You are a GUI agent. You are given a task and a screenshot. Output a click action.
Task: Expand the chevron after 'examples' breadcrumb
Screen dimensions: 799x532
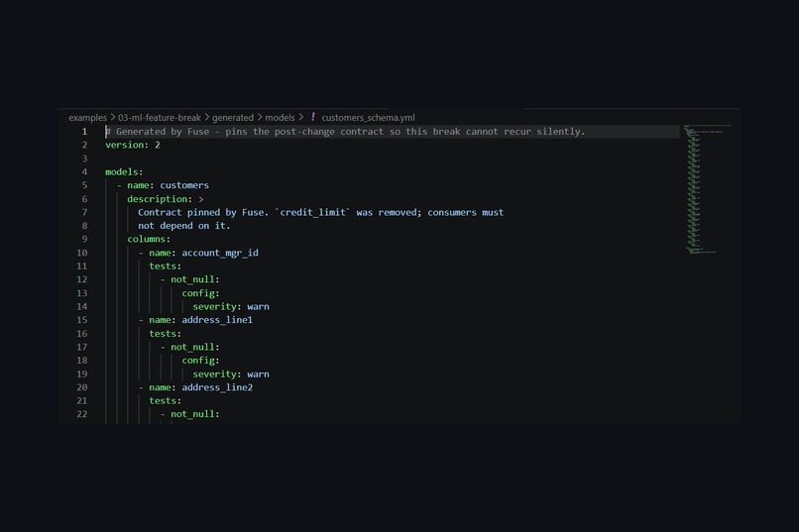(113, 118)
